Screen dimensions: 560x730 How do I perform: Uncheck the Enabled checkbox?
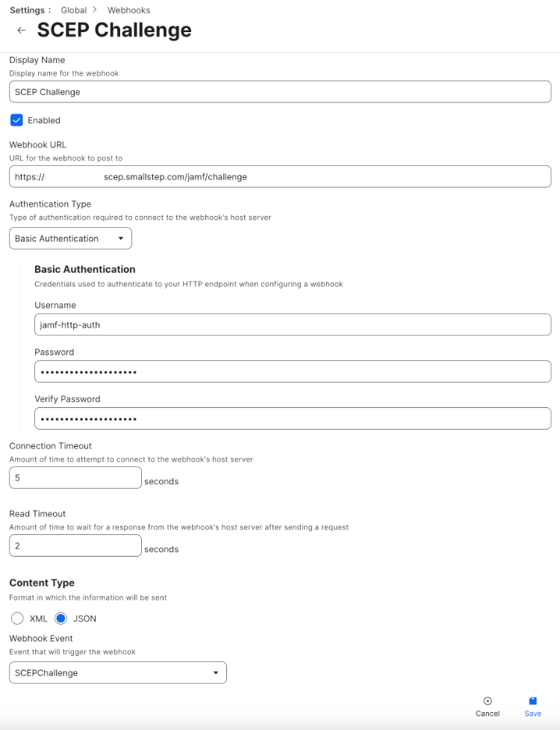pyautogui.click(x=16, y=120)
